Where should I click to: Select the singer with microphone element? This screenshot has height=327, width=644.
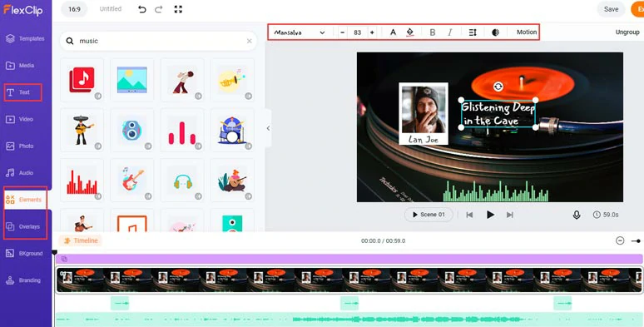pos(182,80)
